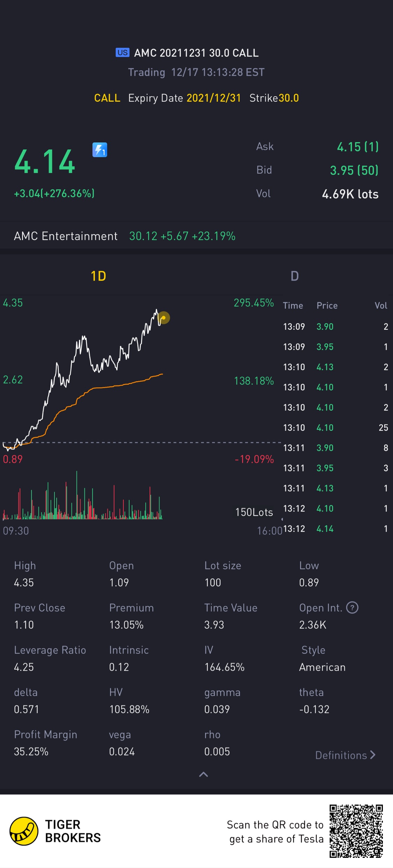
Task: Tap the AMC 20211231 30.0 CALL title
Action: [x=196, y=53]
